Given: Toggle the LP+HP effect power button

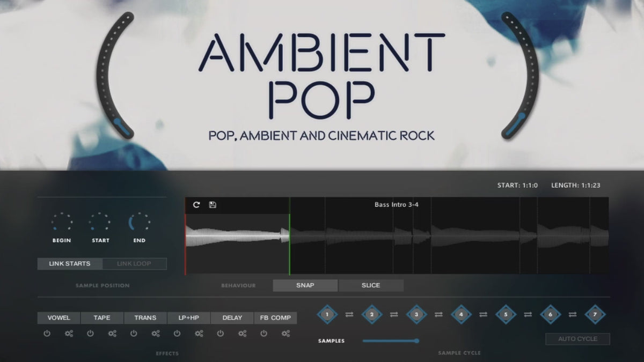Looking at the screenshot, I should tap(177, 334).
